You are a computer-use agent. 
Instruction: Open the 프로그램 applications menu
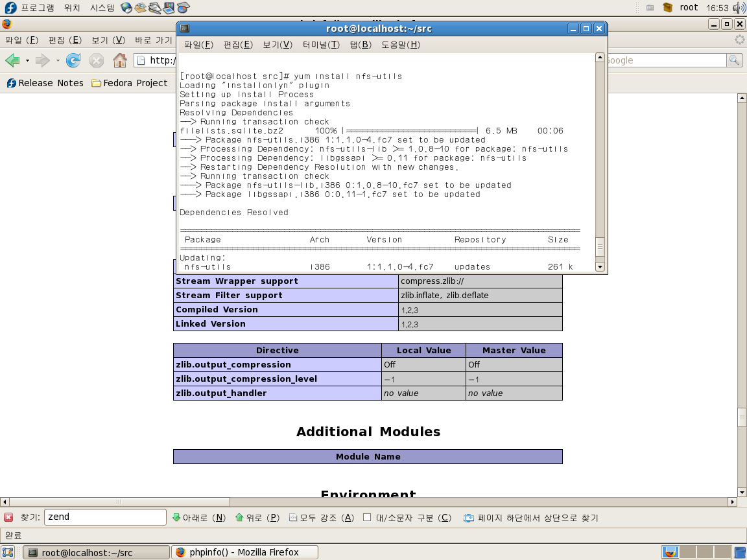coord(38,8)
